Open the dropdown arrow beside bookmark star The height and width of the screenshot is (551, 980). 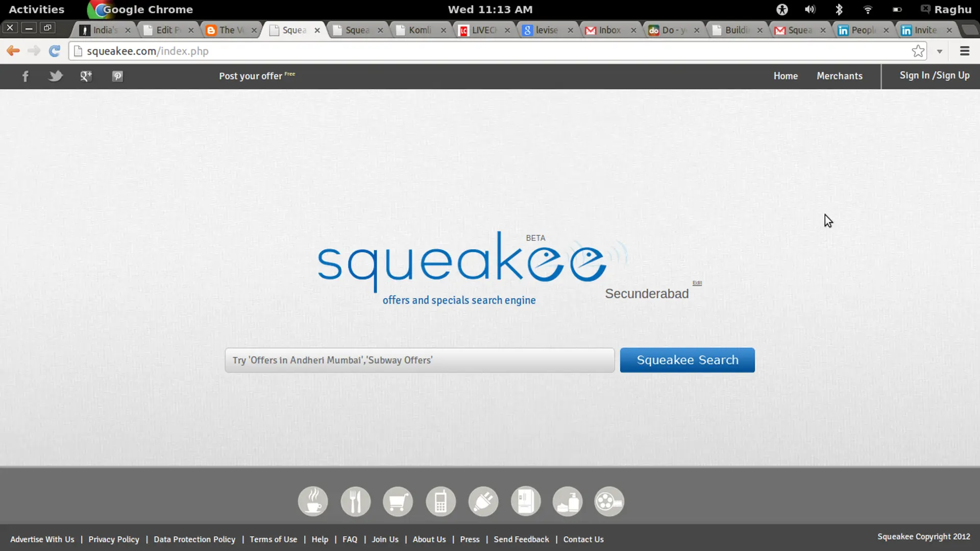(940, 51)
